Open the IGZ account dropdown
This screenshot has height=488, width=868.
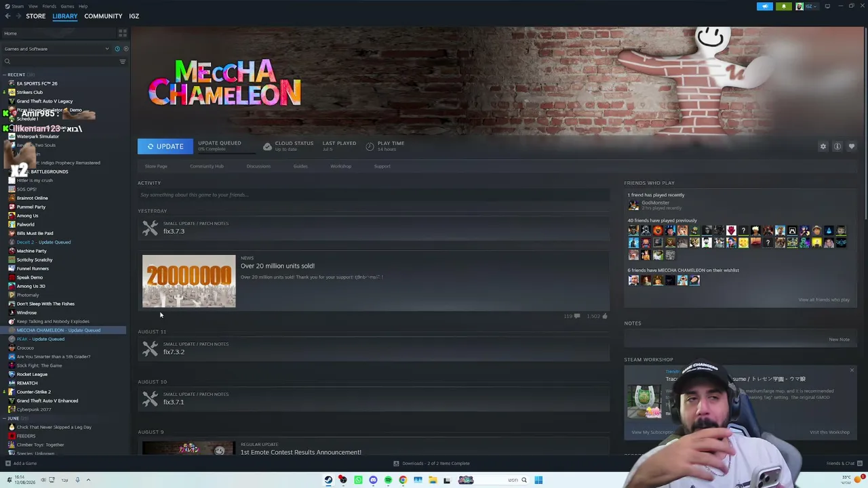[808, 6]
